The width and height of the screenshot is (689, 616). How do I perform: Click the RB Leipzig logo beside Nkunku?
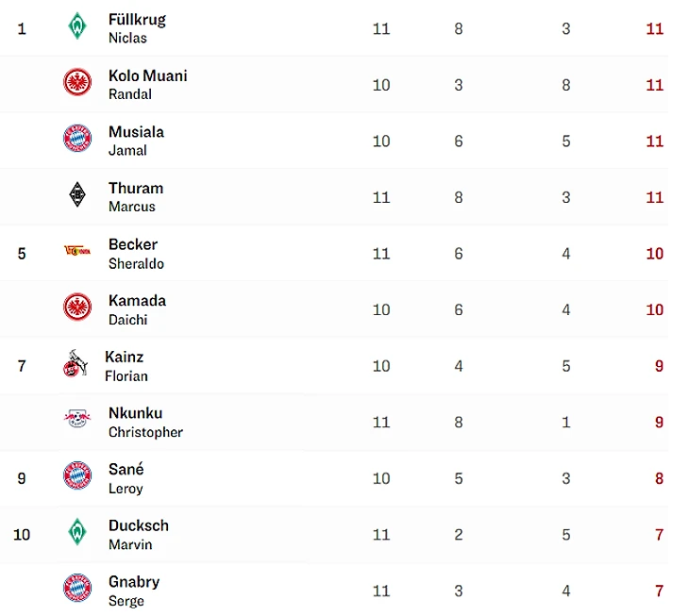(x=76, y=420)
